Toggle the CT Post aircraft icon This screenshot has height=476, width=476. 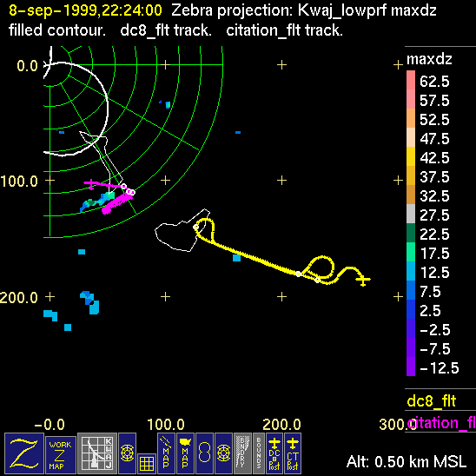[x=293, y=453]
